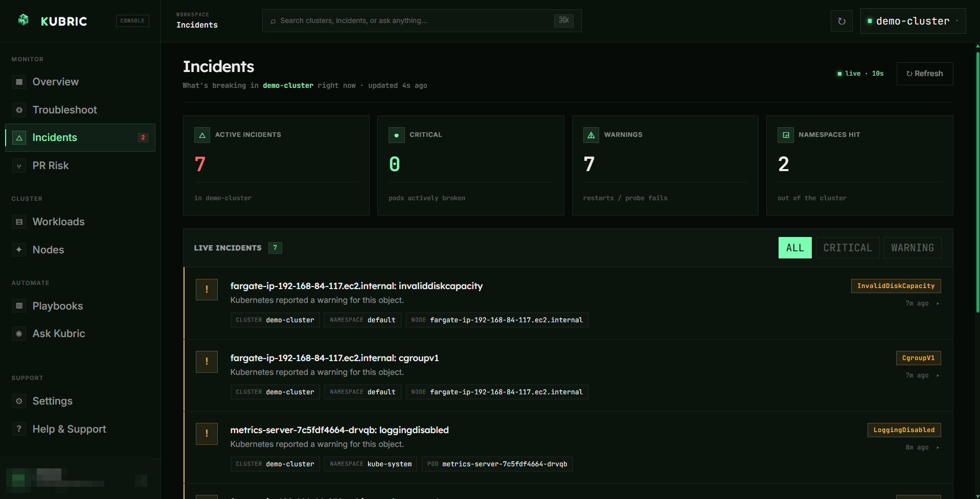Click the Incidents triangle icon in sidebar

click(x=19, y=137)
